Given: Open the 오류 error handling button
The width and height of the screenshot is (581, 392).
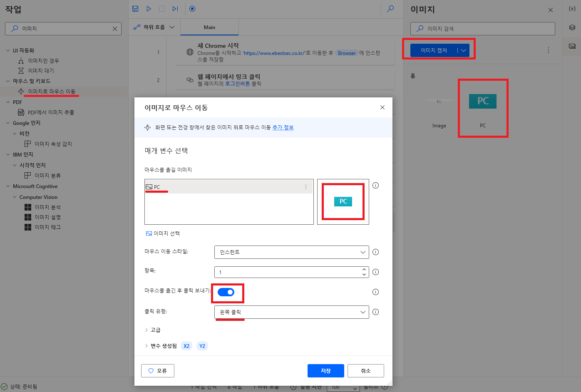Looking at the screenshot, I should pos(158,371).
